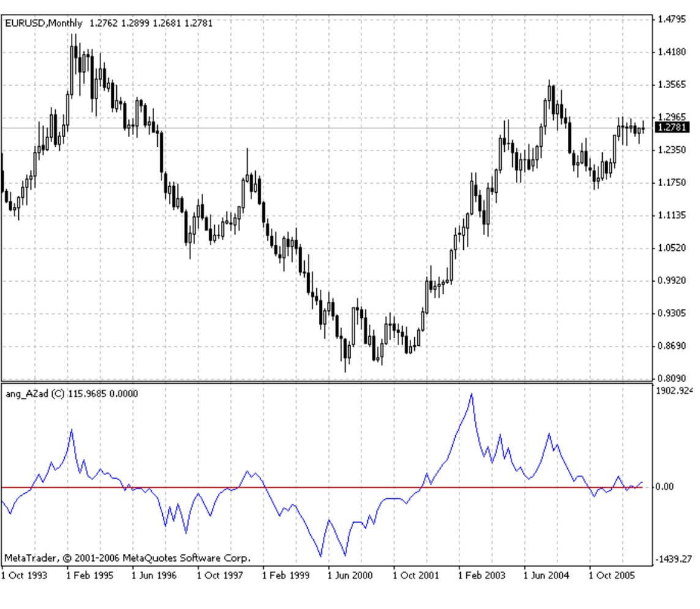Viewport: 700px width, 609px height.
Task: Select the 0.00 indicator zero level label
Action: (x=667, y=487)
